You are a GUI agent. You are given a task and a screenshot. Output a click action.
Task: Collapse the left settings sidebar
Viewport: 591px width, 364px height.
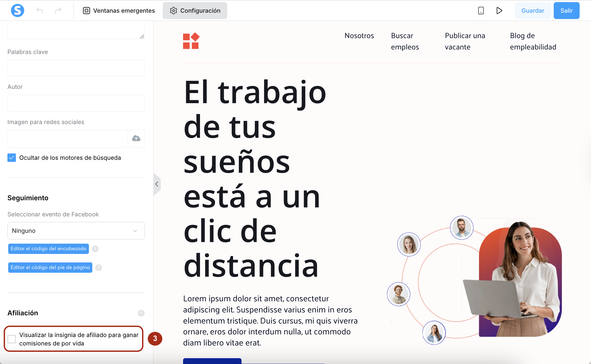[x=157, y=184]
